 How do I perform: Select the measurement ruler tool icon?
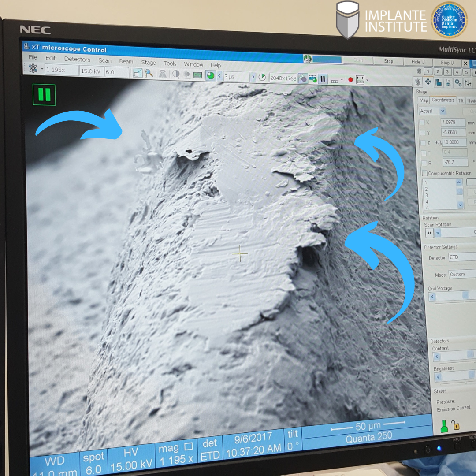click(361, 80)
